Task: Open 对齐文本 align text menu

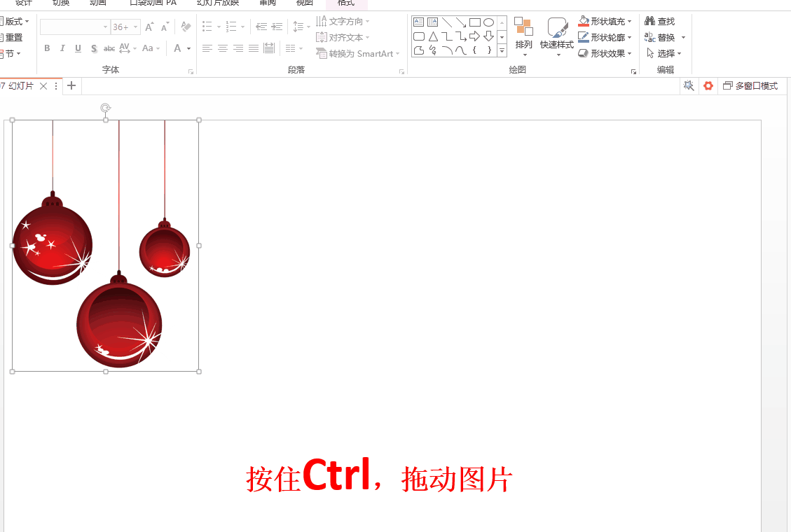Action: (x=343, y=37)
